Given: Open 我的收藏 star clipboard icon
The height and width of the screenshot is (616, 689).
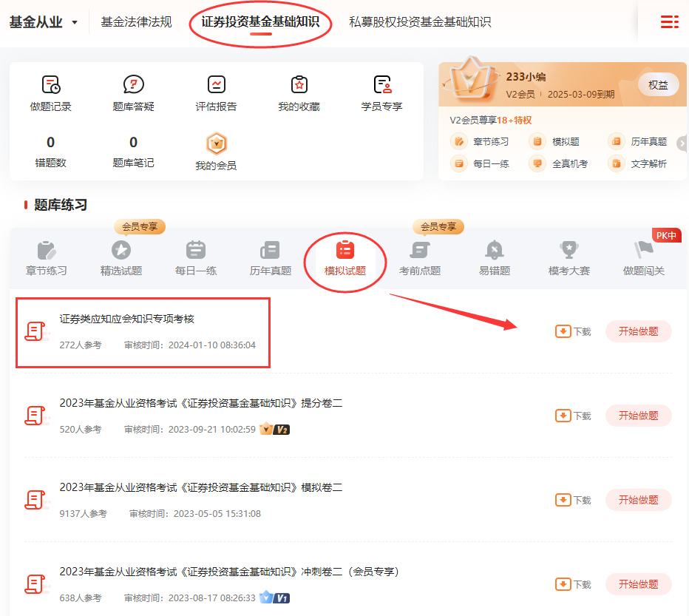Looking at the screenshot, I should pyautogui.click(x=299, y=84).
